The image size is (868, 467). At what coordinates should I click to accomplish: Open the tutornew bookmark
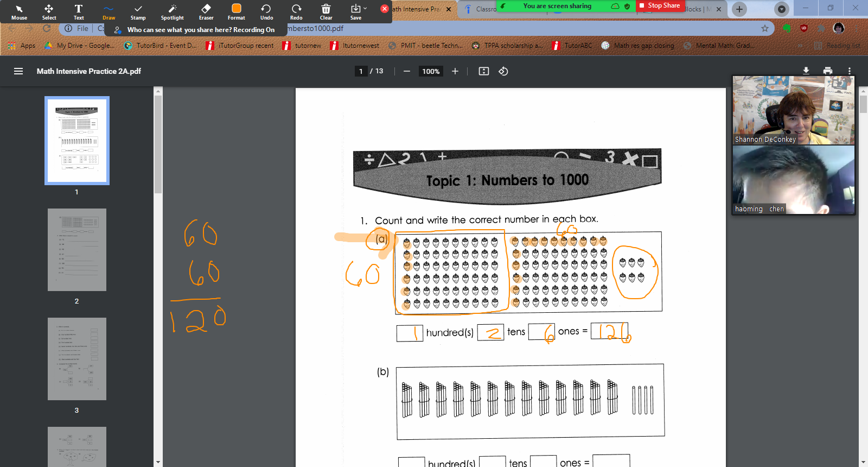302,46
